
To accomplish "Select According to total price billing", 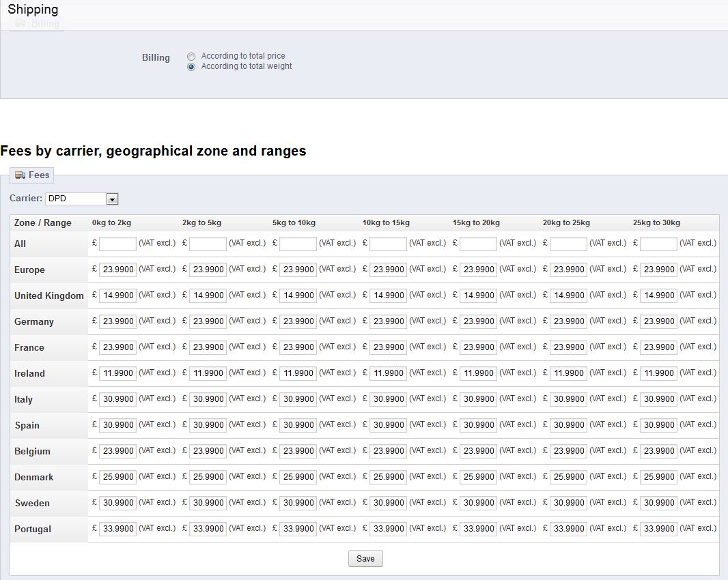I will tap(191, 57).
